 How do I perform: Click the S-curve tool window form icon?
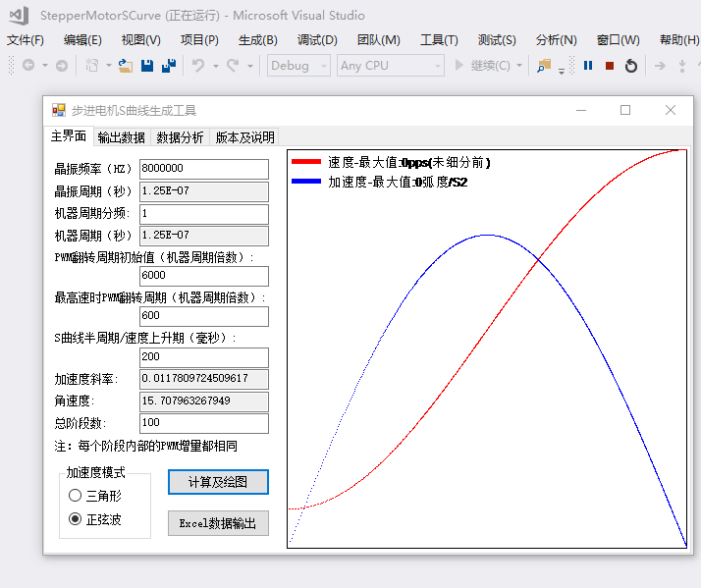click(59, 110)
